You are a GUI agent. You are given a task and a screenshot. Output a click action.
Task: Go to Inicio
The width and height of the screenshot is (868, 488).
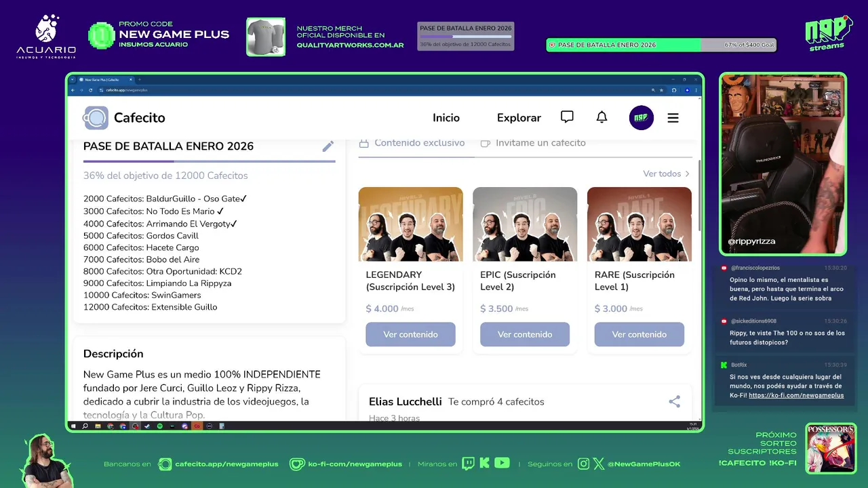coord(446,118)
